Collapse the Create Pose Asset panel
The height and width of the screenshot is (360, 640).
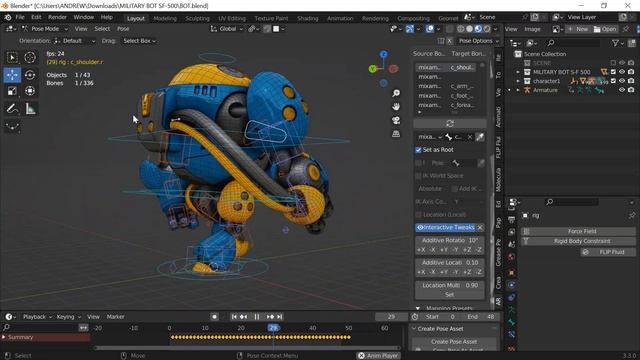pyautogui.click(x=414, y=329)
